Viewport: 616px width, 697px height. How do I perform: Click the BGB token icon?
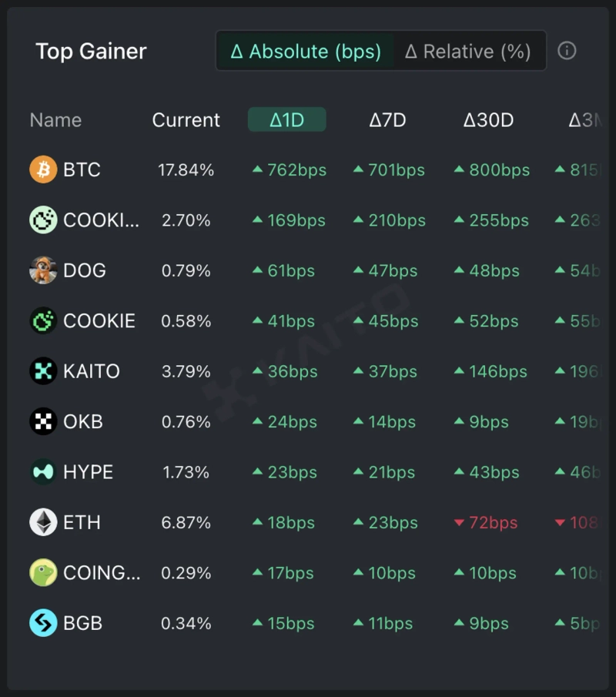43,623
